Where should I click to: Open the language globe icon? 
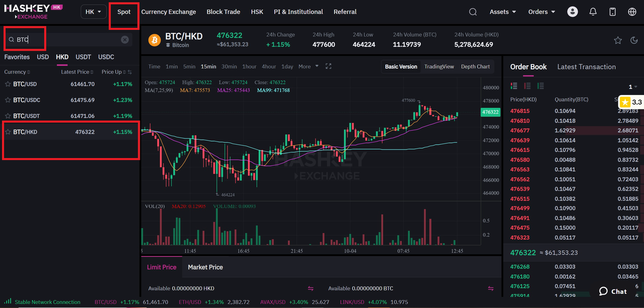[632, 12]
